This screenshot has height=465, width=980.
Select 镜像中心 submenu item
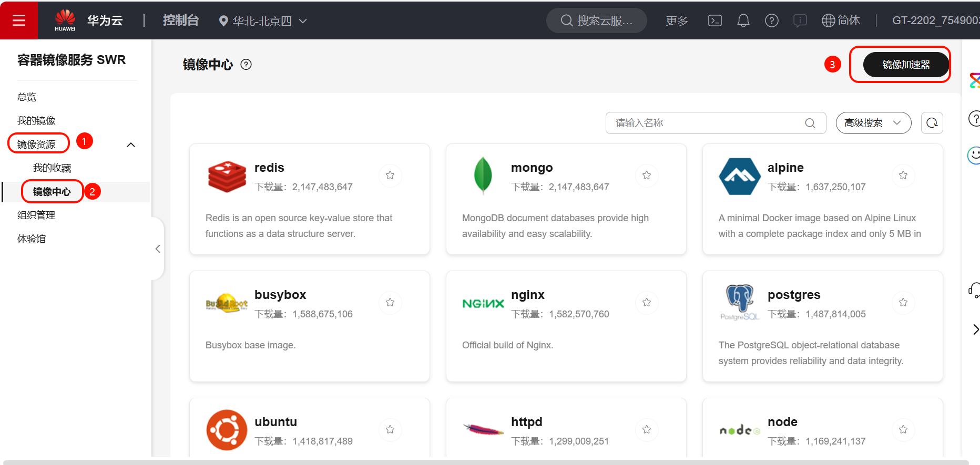[x=52, y=192]
